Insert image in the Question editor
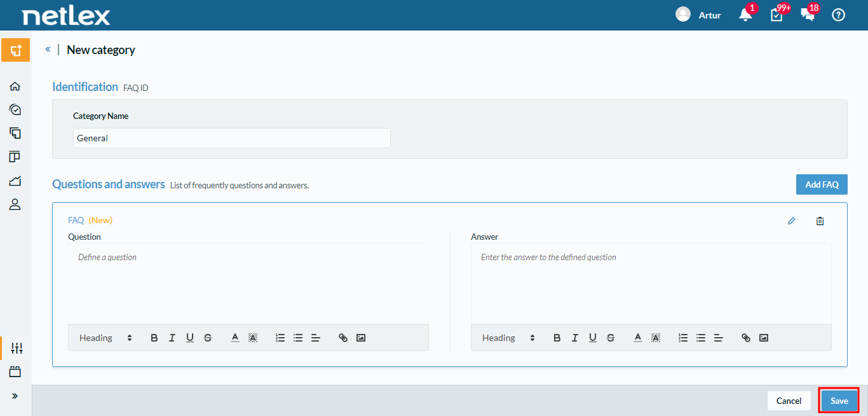This screenshot has width=868, height=416. point(361,338)
